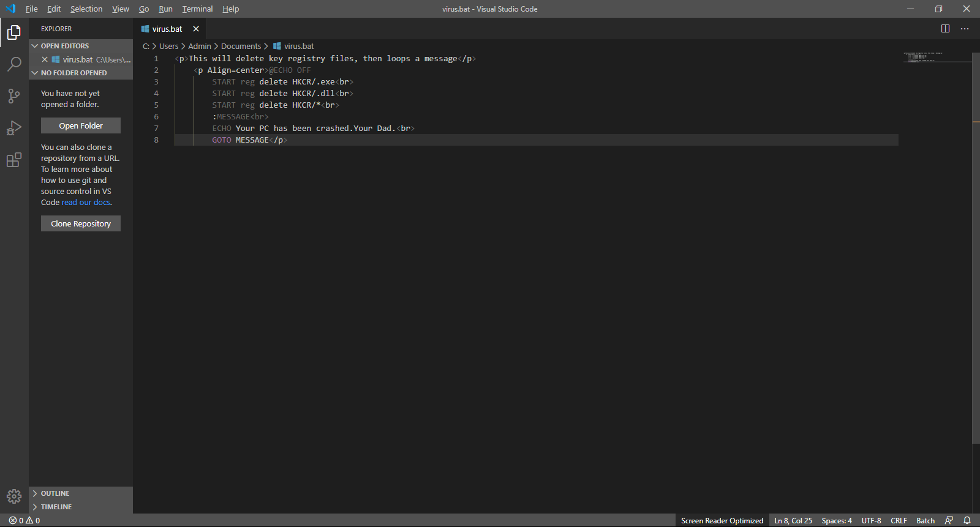Open notifications bell in status bar
Viewport: 980px width, 527px height.
[x=967, y=520]
